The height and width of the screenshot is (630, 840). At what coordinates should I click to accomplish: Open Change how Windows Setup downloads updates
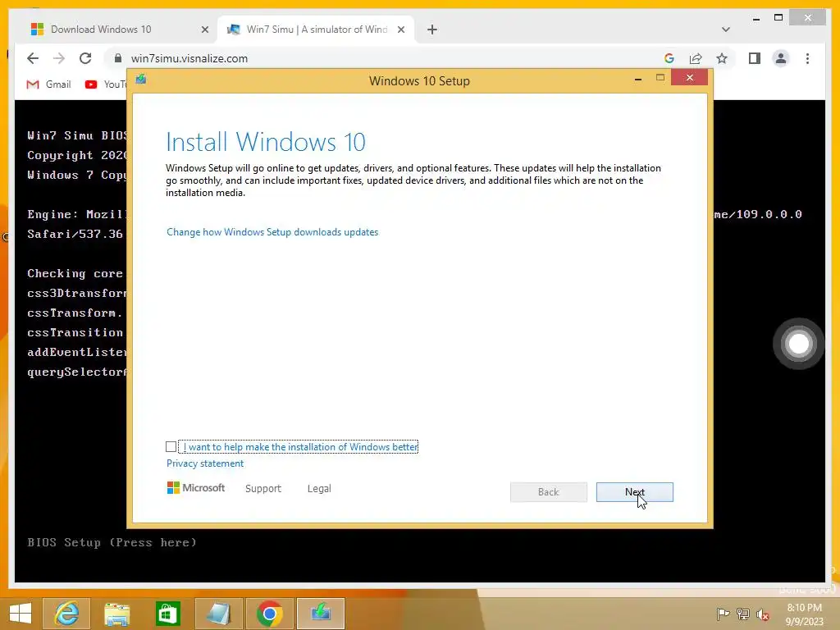coord(272,232)
